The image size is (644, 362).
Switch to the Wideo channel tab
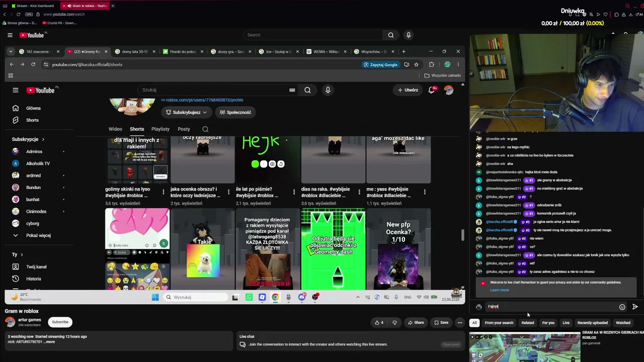[x=115, y=129]
